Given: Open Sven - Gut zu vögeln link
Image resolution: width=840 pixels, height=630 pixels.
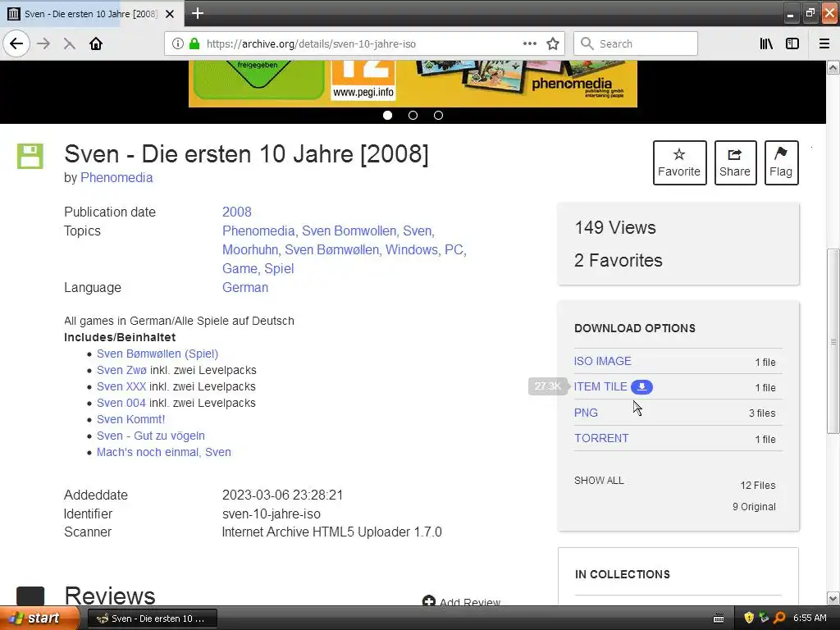Looking at the screenshot, I should click(x=151, y=436).
